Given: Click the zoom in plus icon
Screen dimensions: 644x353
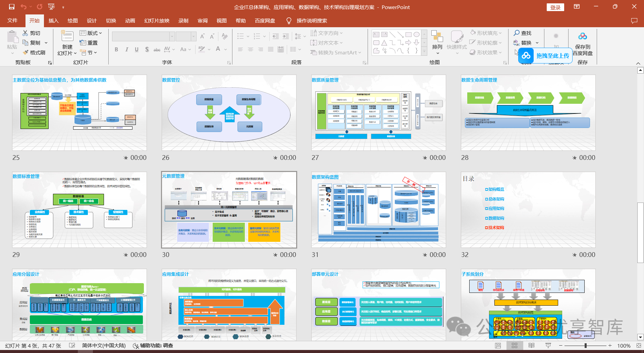Looking at the screenshot, I should point(610,345).
